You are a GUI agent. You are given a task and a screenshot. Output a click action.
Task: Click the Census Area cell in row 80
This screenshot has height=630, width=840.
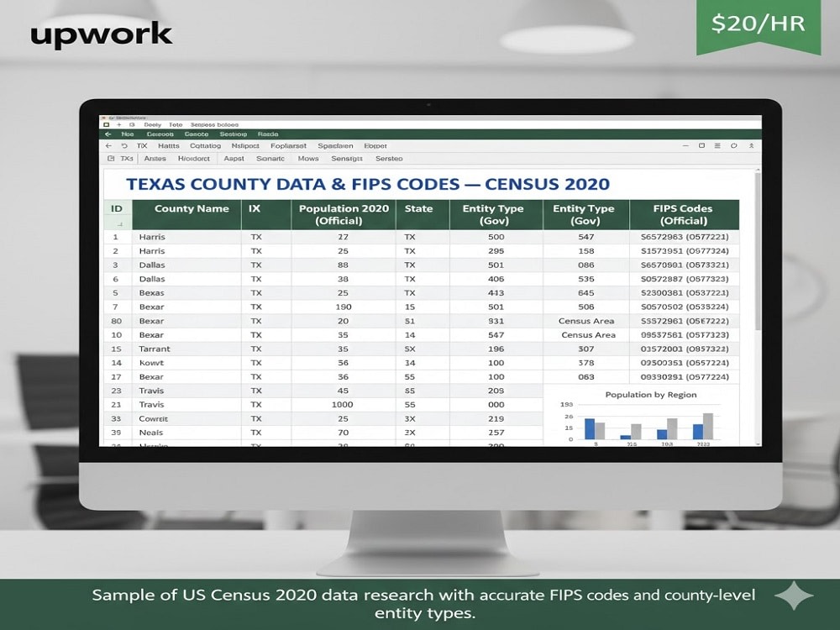pyautogui.click(x=586, y=321)
